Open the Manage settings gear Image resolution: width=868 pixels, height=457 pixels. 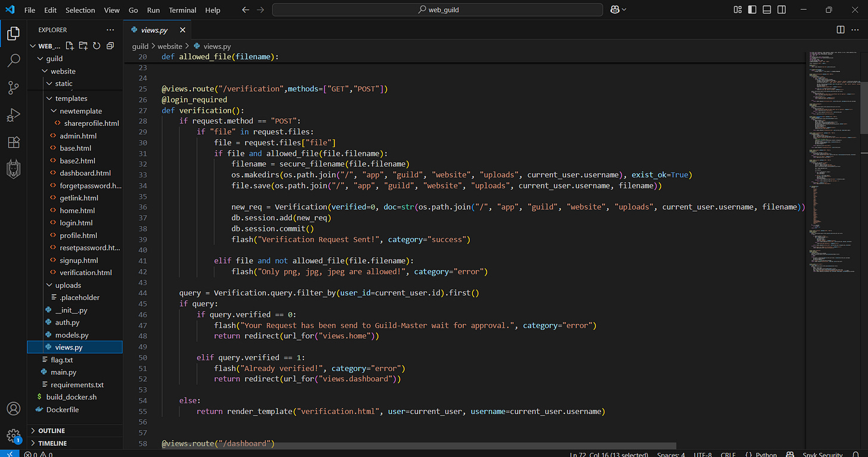click(x=13, y=436)
